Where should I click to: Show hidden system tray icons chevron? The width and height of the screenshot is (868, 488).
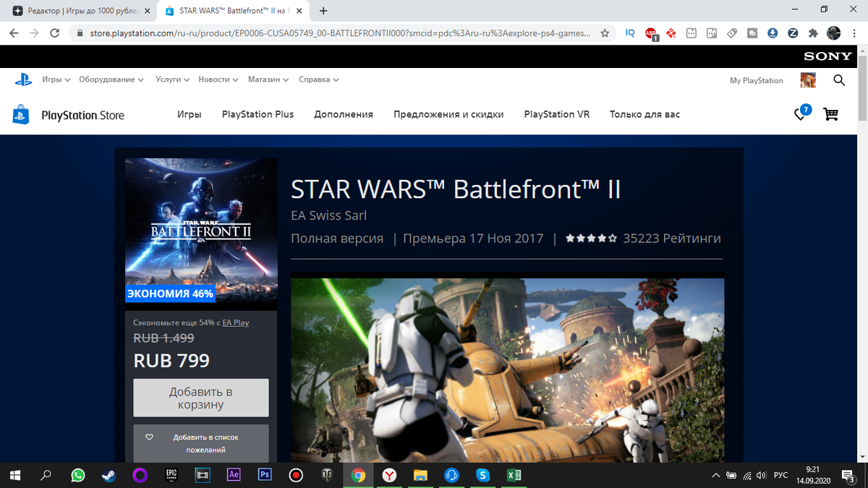click(716, 475)
